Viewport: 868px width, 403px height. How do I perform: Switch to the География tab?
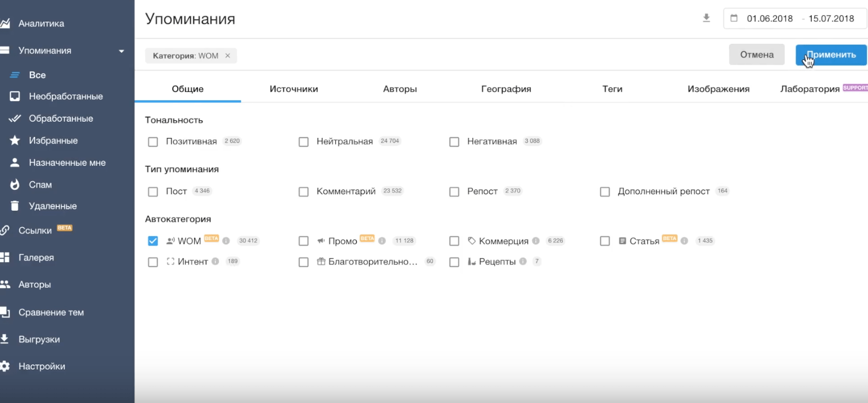[x=506, y=89]
